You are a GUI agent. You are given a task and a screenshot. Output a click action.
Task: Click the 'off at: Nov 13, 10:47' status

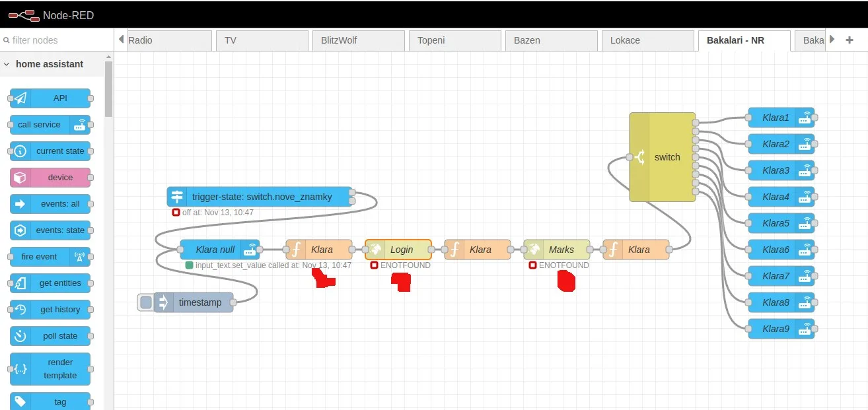[x=213, y=213]
